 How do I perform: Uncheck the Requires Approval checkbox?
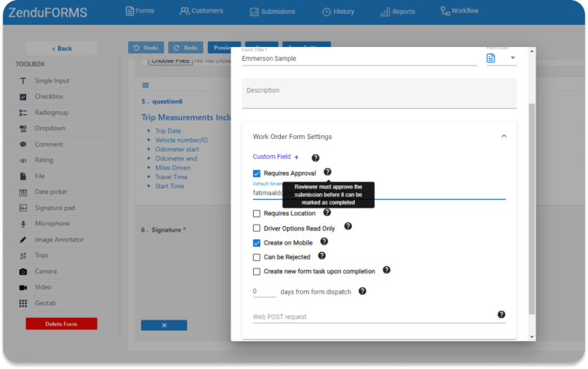click(x=256, y=173)
